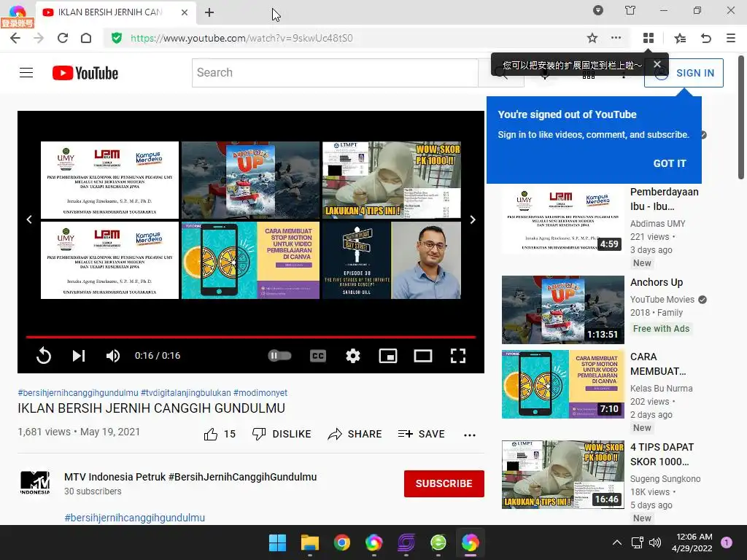Show next end-screen suggestions arrow
Viewport: 747px width, 560px height.
[x=473, y=219]
